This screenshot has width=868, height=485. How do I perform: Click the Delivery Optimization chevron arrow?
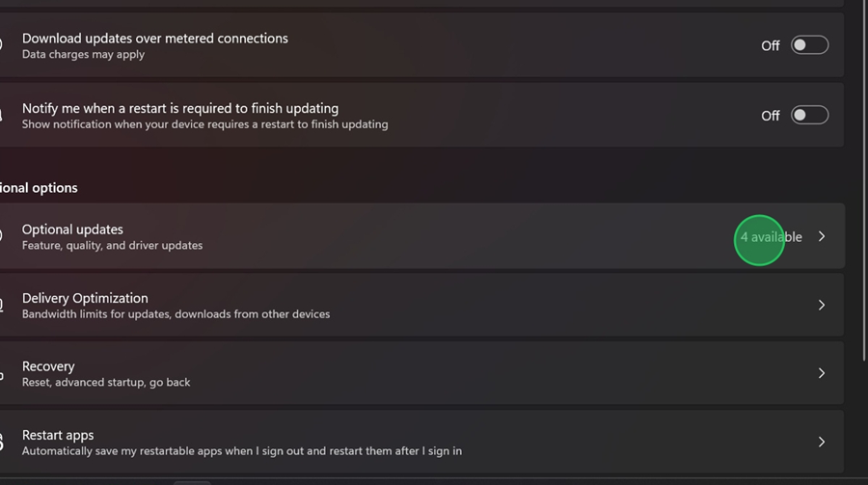(x=822, y=305)
